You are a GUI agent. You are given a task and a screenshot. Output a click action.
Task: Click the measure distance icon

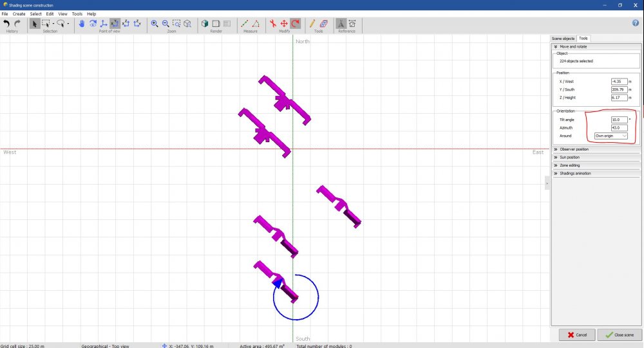[245, 24]
